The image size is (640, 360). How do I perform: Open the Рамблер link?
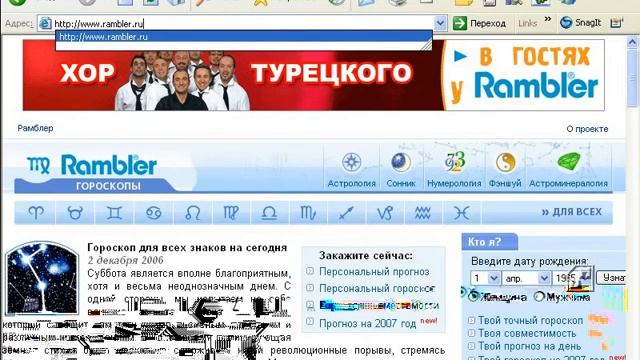click(35, 128)
